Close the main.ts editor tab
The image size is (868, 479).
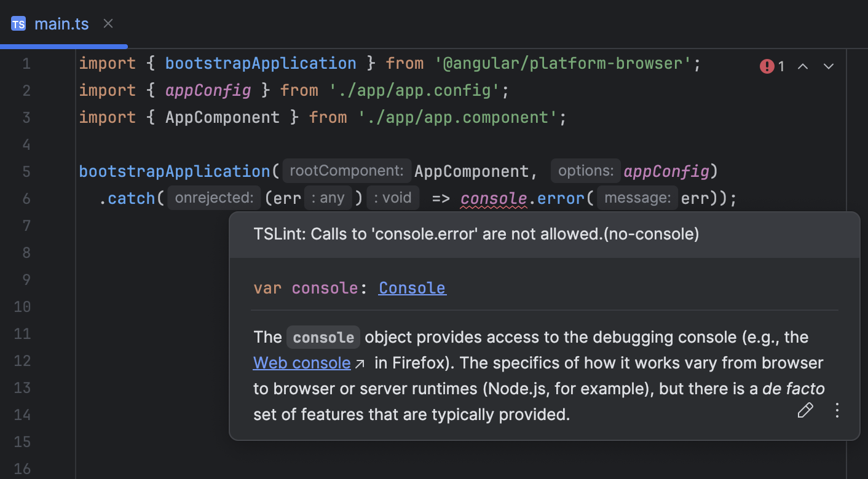[x=108, y=23]
